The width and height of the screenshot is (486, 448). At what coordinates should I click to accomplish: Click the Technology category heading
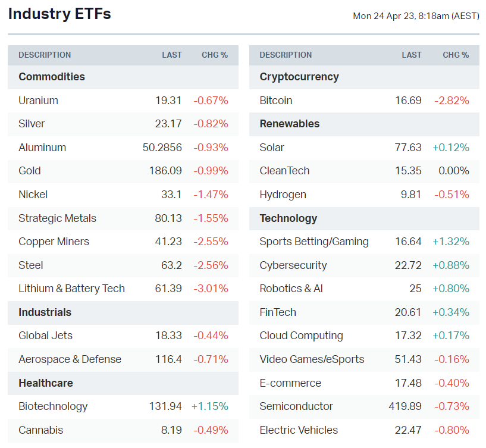click(289, 218)
